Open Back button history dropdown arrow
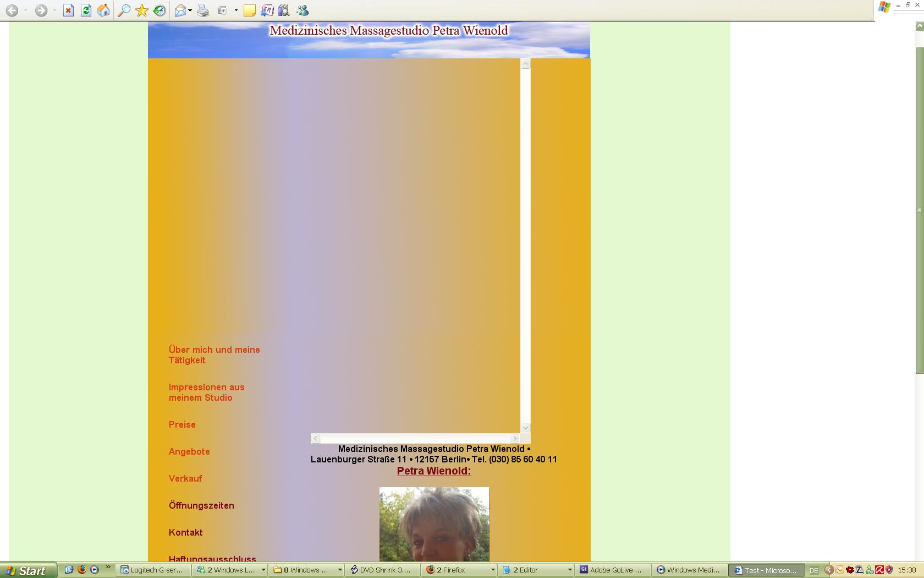 [25, 10]
